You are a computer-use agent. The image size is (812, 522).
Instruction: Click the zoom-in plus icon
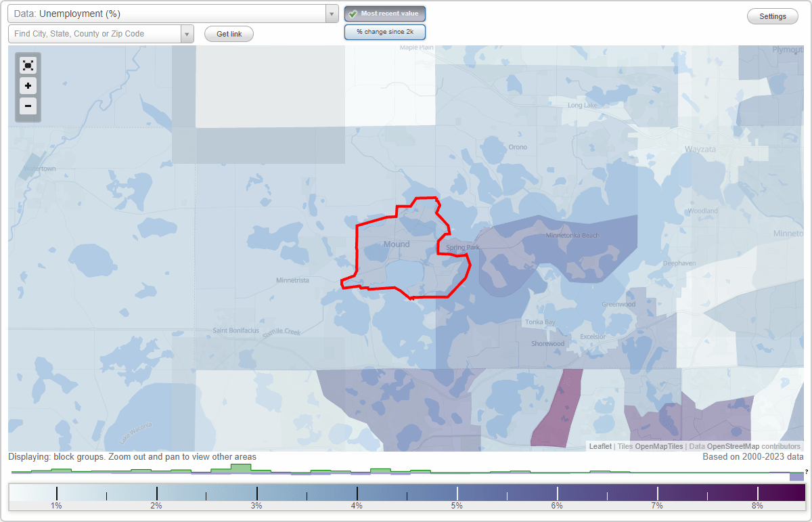tap(28, 86)
